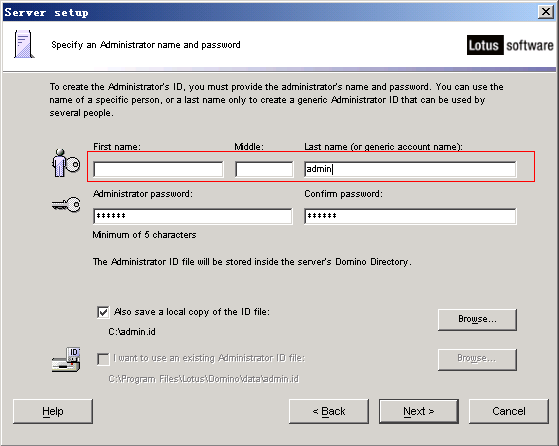Click the ID disk drive icon

66,360
